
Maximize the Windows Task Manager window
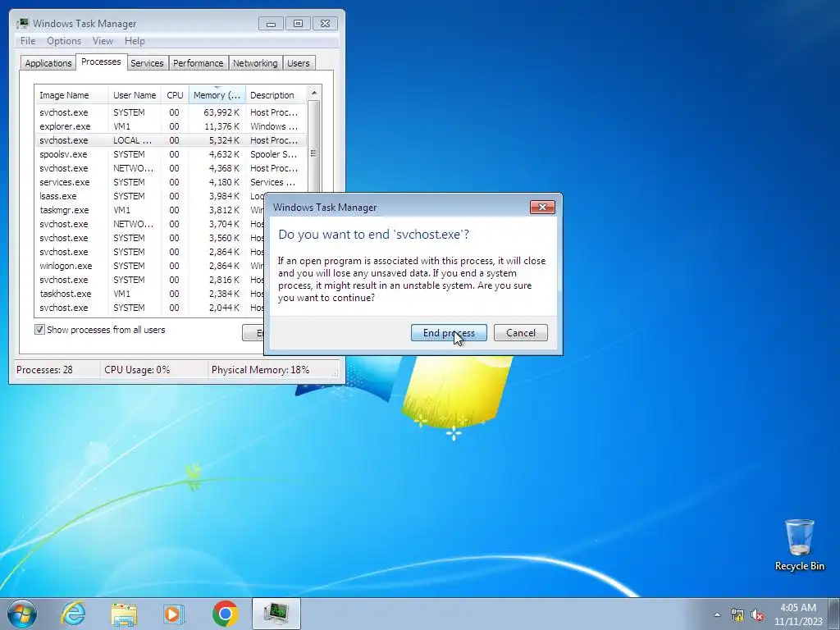click(x=298, y=24)
